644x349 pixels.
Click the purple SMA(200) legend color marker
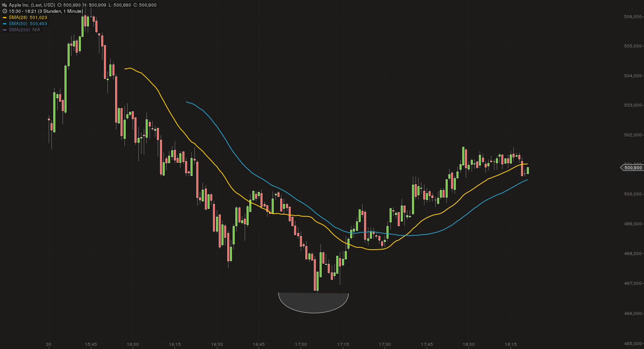(x=5, y=30)
